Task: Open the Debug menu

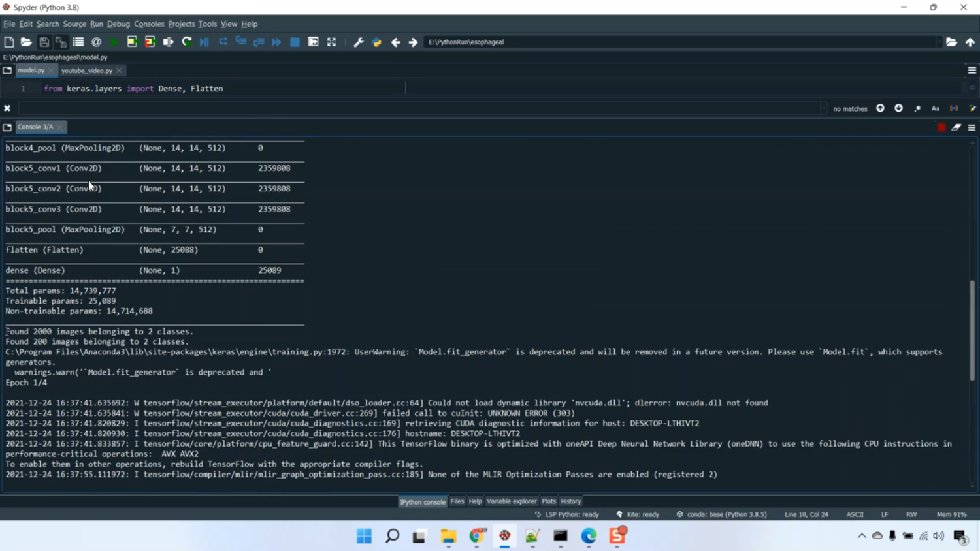Action: pos(118,24)
